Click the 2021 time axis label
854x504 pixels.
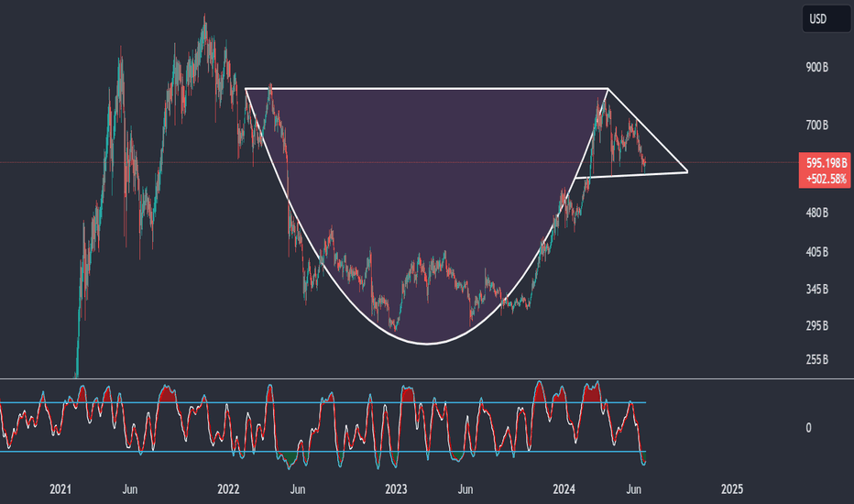(x=60, y=488)
